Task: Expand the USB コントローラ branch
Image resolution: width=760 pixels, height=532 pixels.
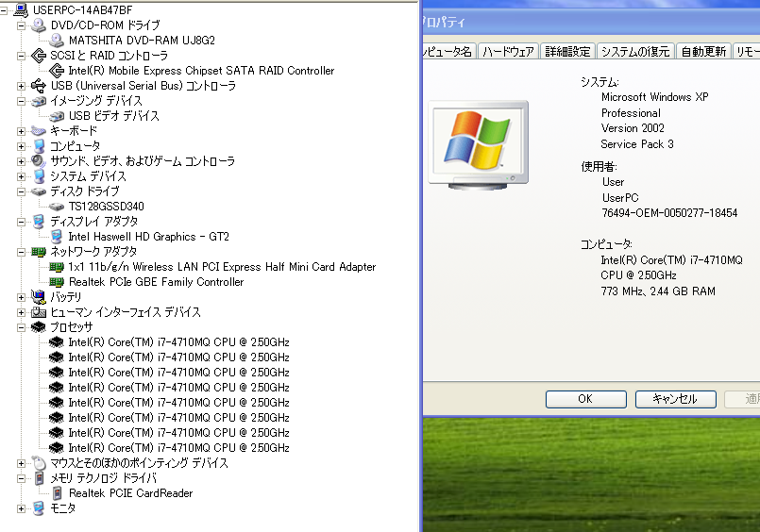Action: point(21,86)
